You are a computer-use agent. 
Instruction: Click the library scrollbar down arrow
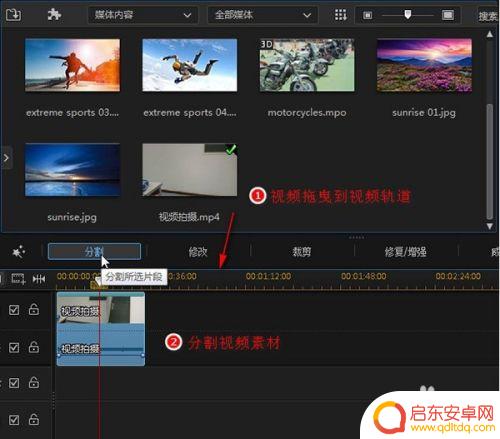(x=489, y=226)
